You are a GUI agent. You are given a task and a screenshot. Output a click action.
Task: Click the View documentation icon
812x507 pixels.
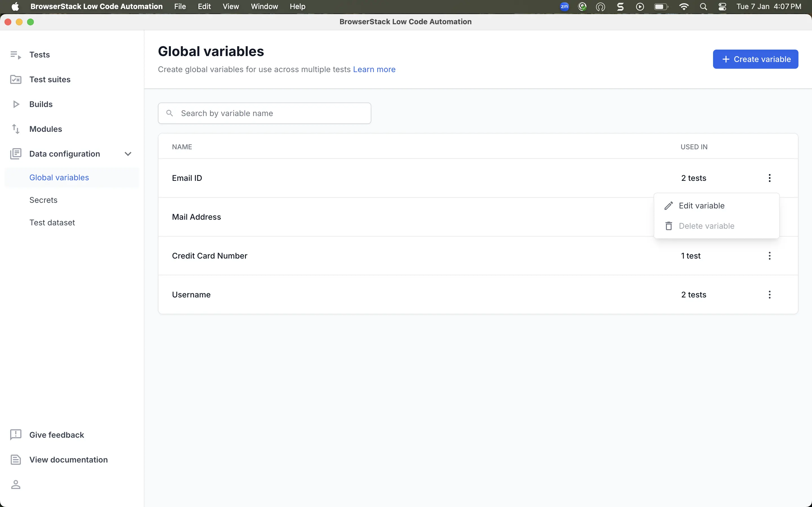(16, 460)
